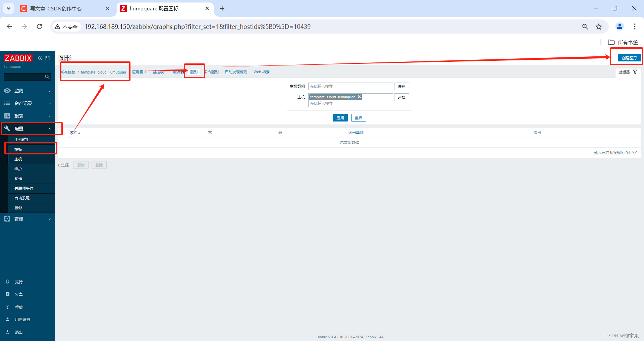Viewport: 644px width, 341px height.
Task: Click the gear icon for 管理
Action: [x=7, y=218]
